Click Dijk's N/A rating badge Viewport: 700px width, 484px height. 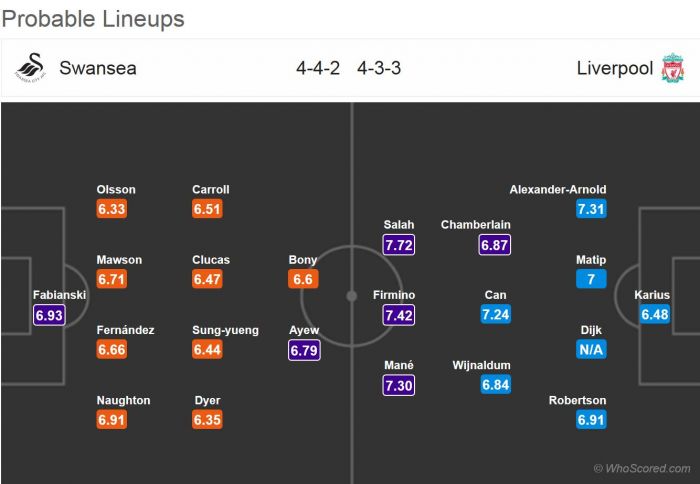coord(591,350)
